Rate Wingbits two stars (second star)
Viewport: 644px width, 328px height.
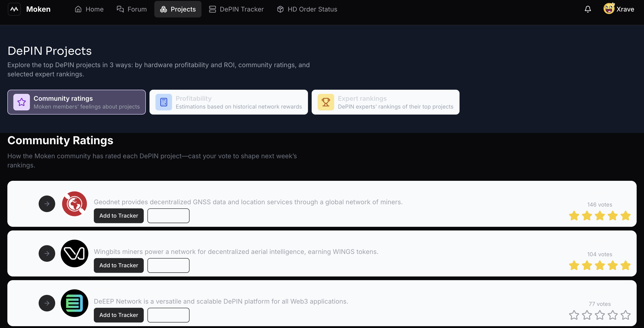point(587,265)
